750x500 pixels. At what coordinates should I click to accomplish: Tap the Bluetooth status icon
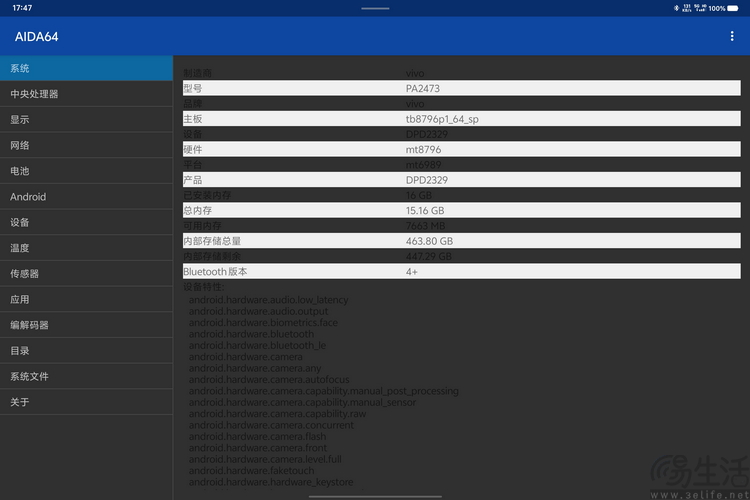coord(676,8)
